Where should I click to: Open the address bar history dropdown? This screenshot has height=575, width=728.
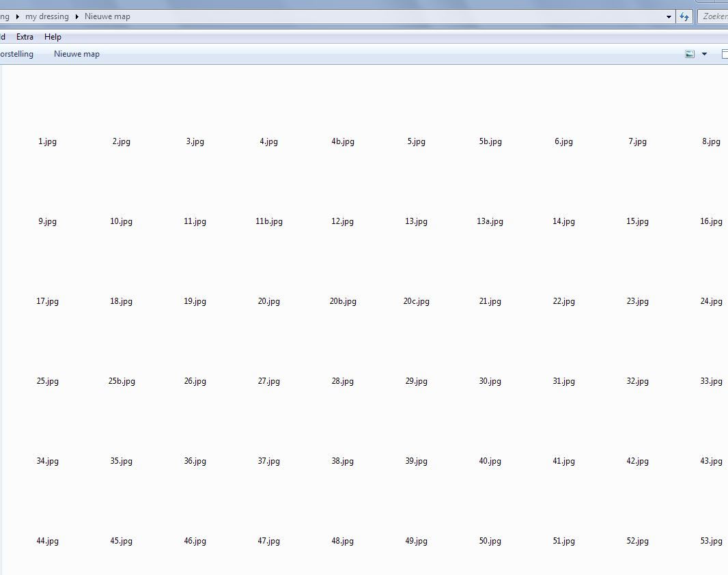(669, 16)
